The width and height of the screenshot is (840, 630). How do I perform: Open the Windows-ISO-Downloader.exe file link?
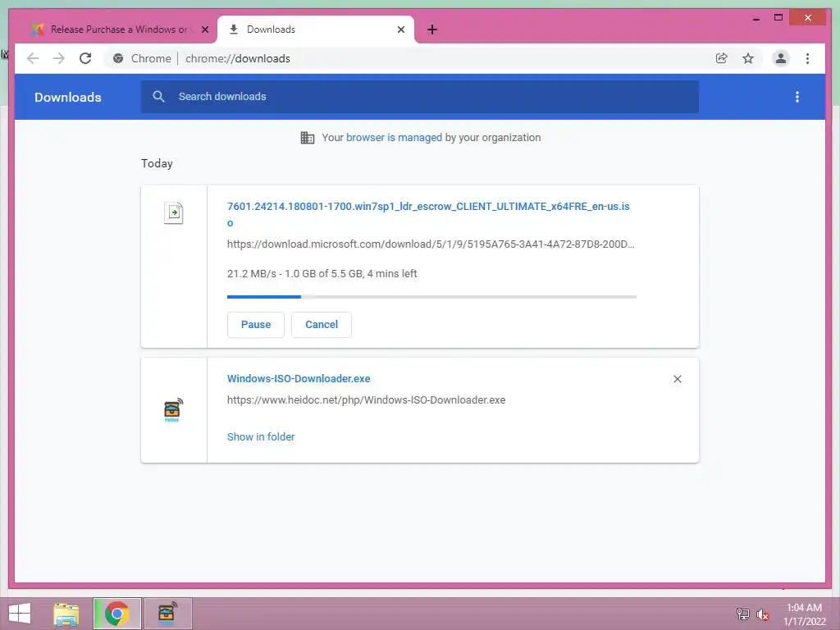tap(299, 379)
